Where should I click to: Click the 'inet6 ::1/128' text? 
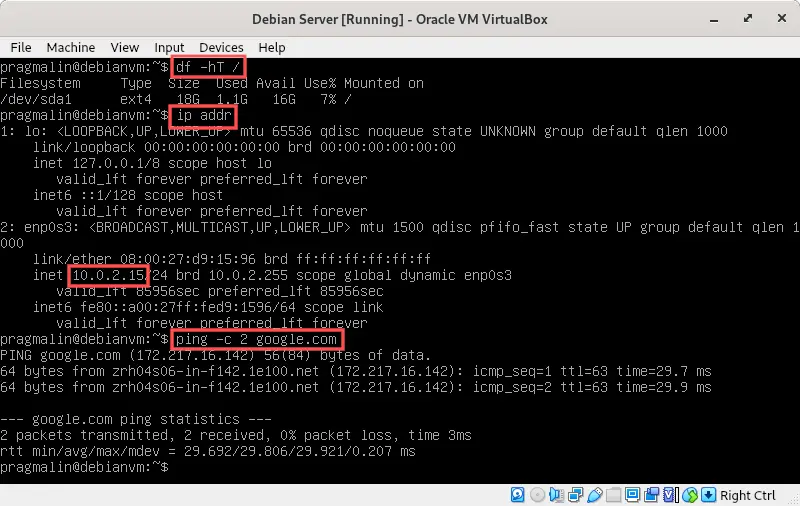tap(85, 195)
